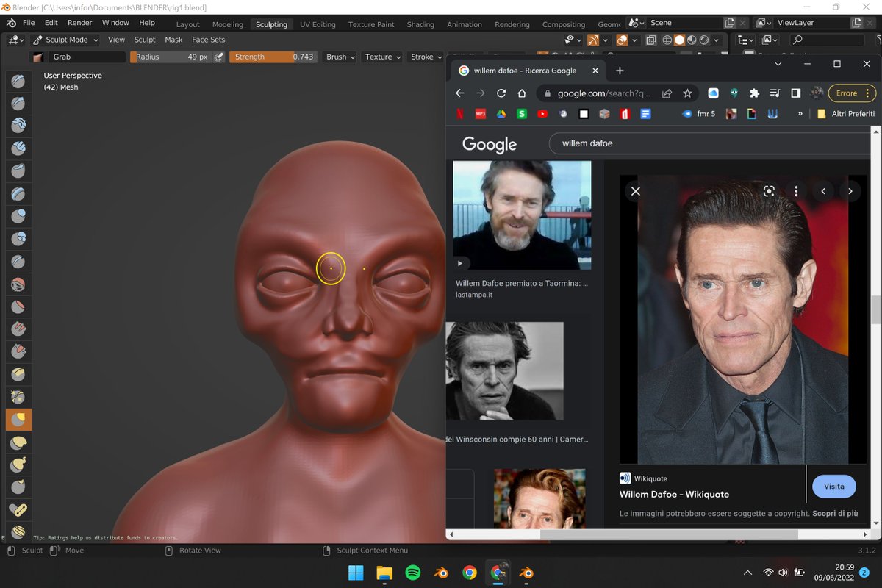Select the Flatten brush tool

(x=18, y=306)
